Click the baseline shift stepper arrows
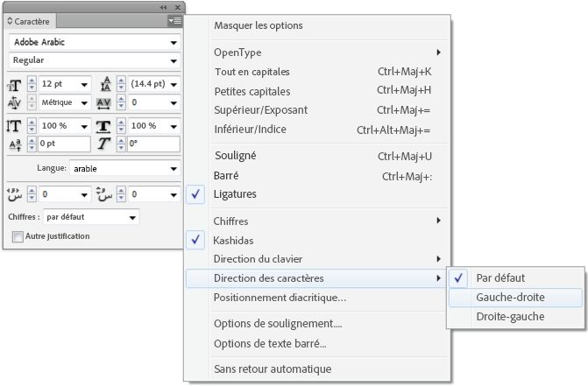The height and width of the screenshot is (386, 588). (x=32, y=144)
